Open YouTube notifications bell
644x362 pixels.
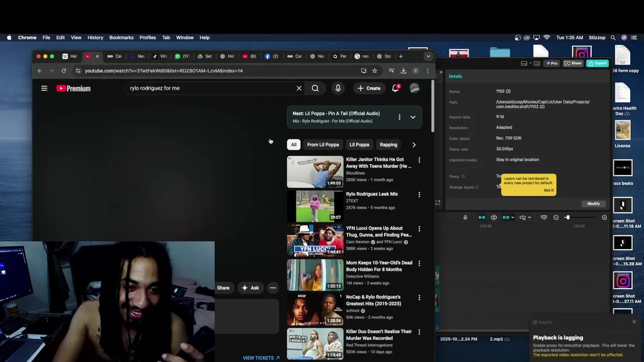395,88
